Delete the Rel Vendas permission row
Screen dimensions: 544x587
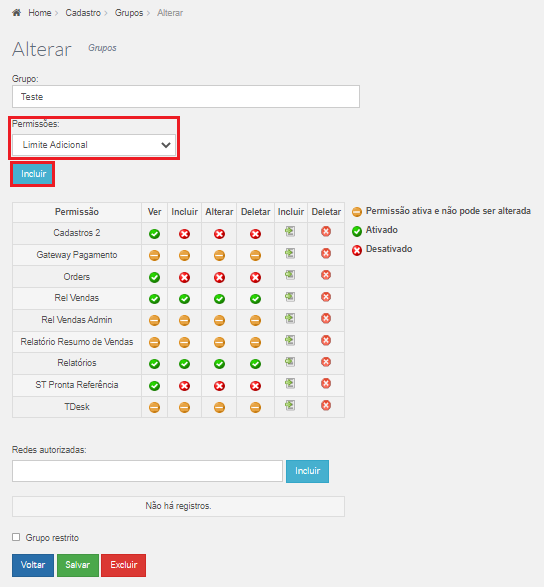click(326, 297)
